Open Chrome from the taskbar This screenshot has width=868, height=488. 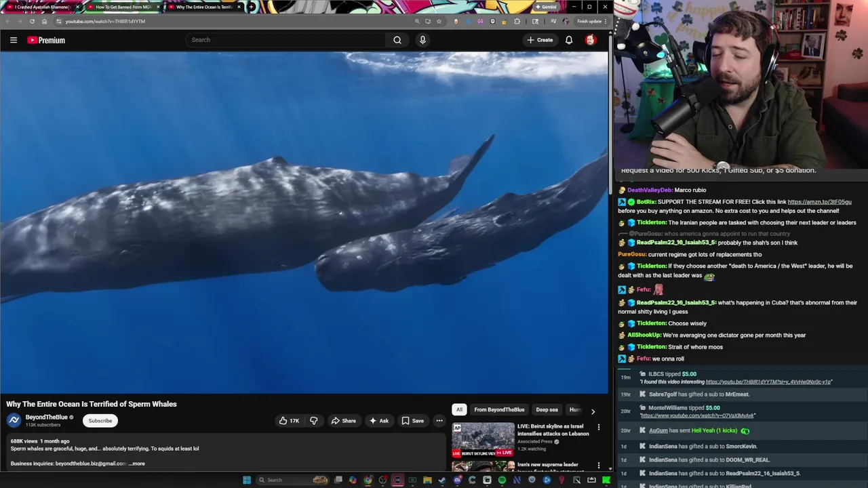(368, 480)
